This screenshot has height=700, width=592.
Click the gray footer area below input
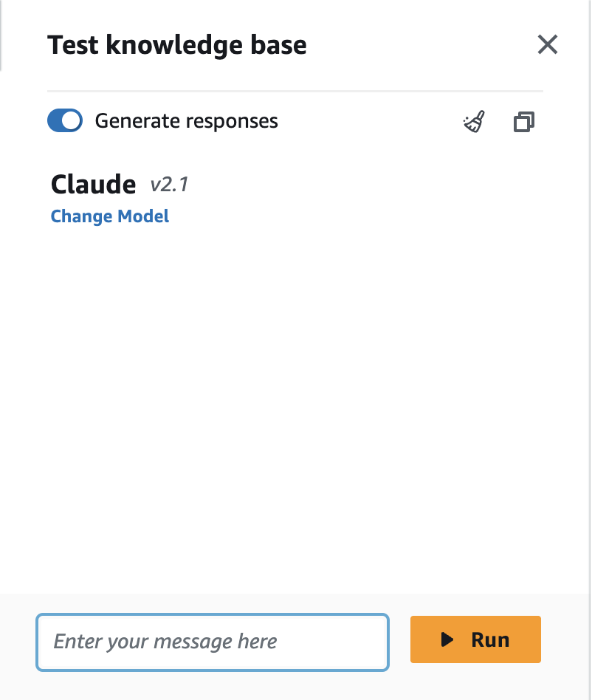pyautogui.click(x=295, y=685)
